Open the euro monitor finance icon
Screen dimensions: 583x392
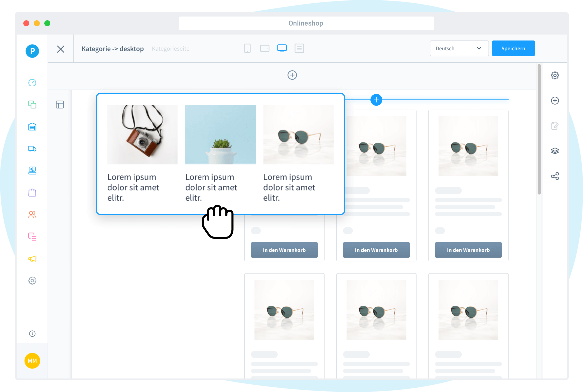(32, 170)
